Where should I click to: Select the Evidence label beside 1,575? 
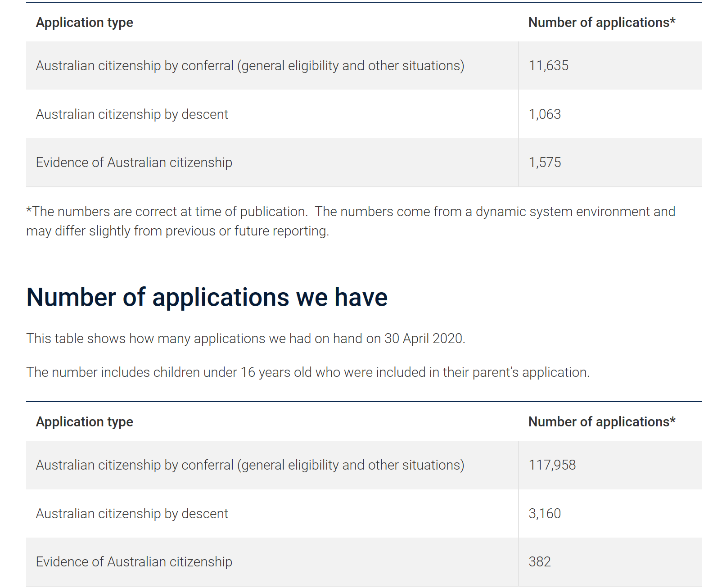134,163
